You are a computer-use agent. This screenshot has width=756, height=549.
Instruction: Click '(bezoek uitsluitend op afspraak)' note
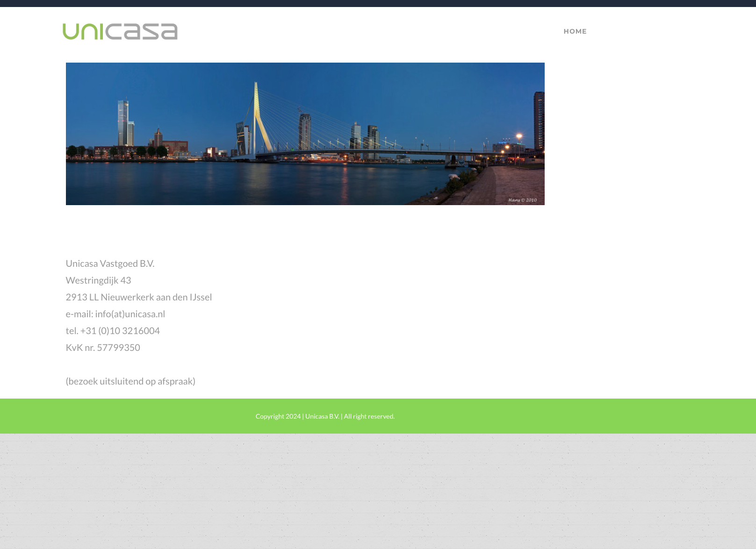coord(130,381)
